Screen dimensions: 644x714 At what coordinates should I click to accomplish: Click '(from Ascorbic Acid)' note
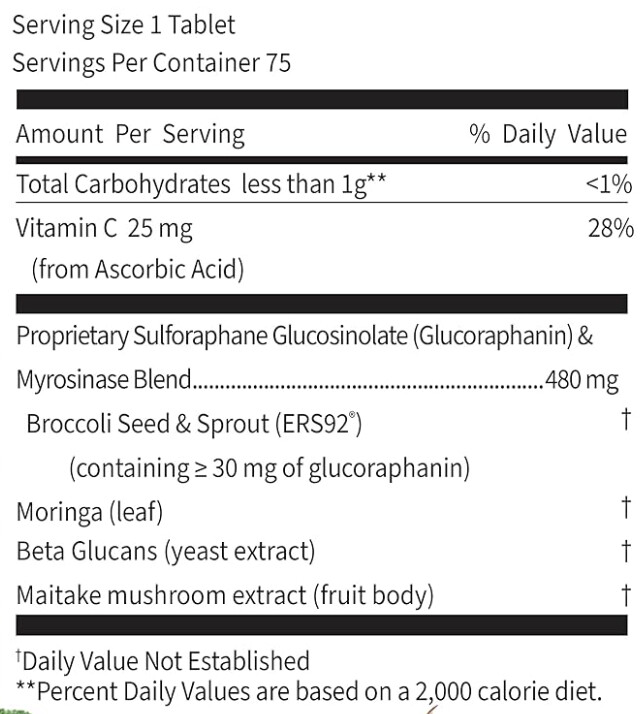click(138, 269)
